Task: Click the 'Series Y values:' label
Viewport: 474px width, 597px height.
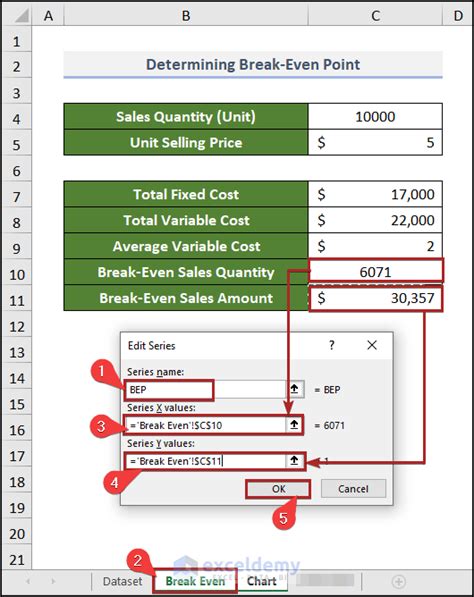Action: pos(161,444)
